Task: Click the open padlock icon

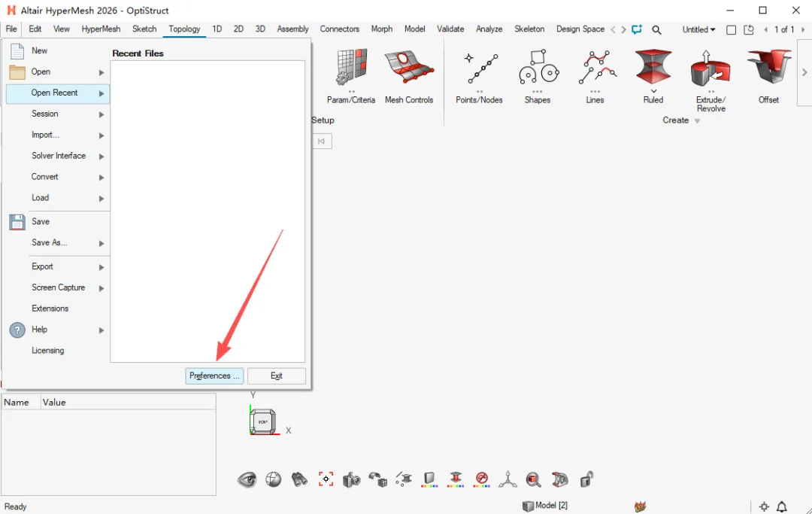Action: 586,480
